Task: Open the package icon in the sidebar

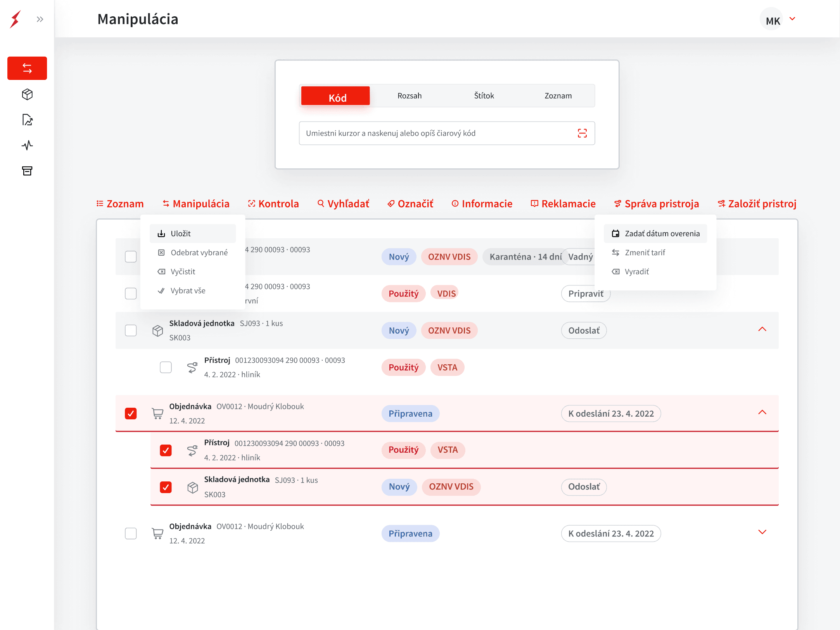Action: [27, 94]
